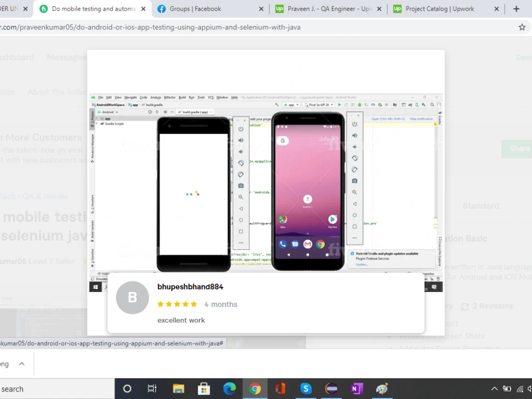Click volume up icon on left emulator
The width and height of the screenshot is (532, 399).
point(241,140)
